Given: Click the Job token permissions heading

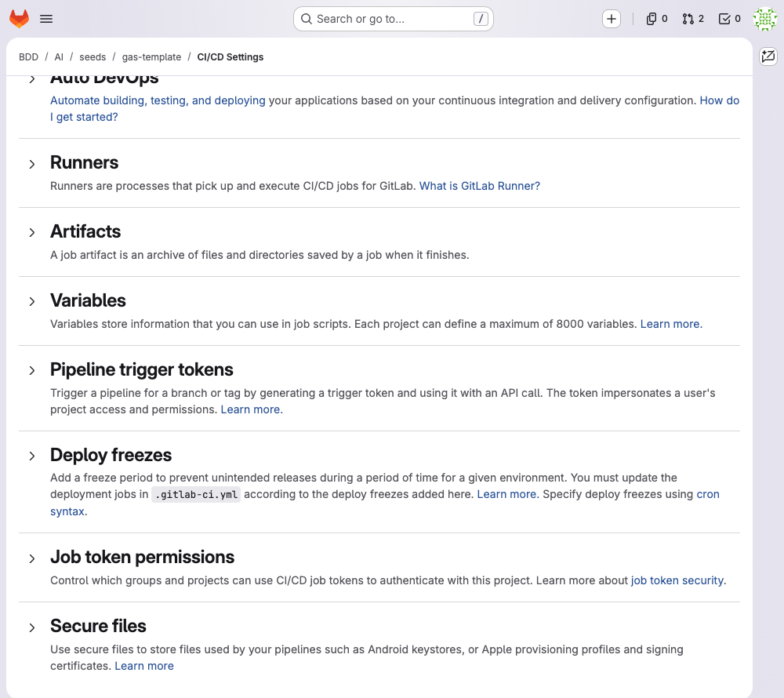Looking at the screenshot, I should [142, 557].
